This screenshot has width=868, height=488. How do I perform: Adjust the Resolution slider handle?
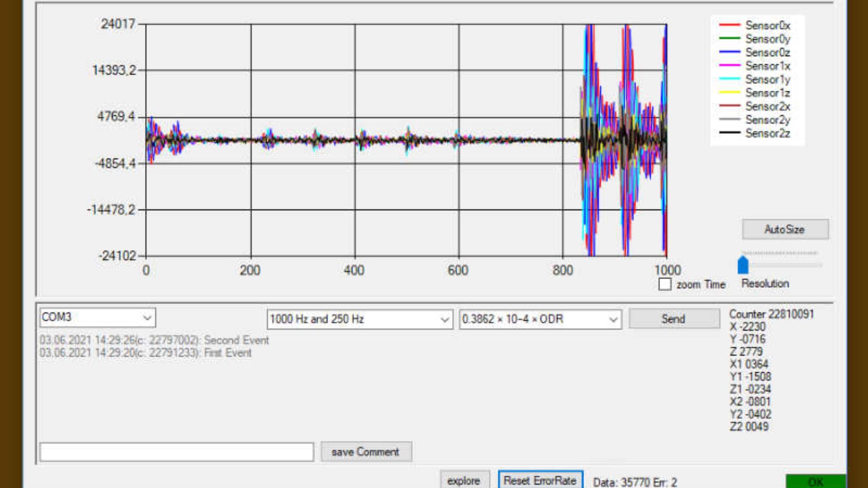click(743, 265)
